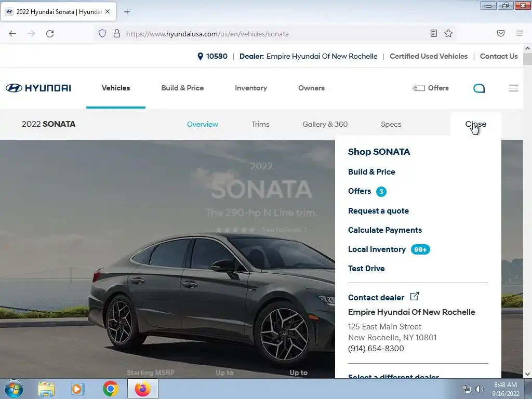Click dealer name Empire Hyundai Of New Rochelle in top bar
Image resolution: width=532 pixels, height=399 pixels.
pyautogui.click(x=322, y=56)
